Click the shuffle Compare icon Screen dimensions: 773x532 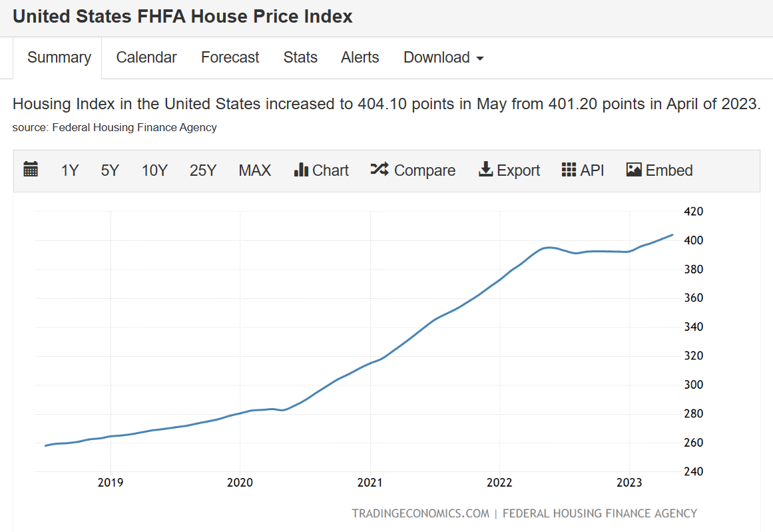coord(379,170)
